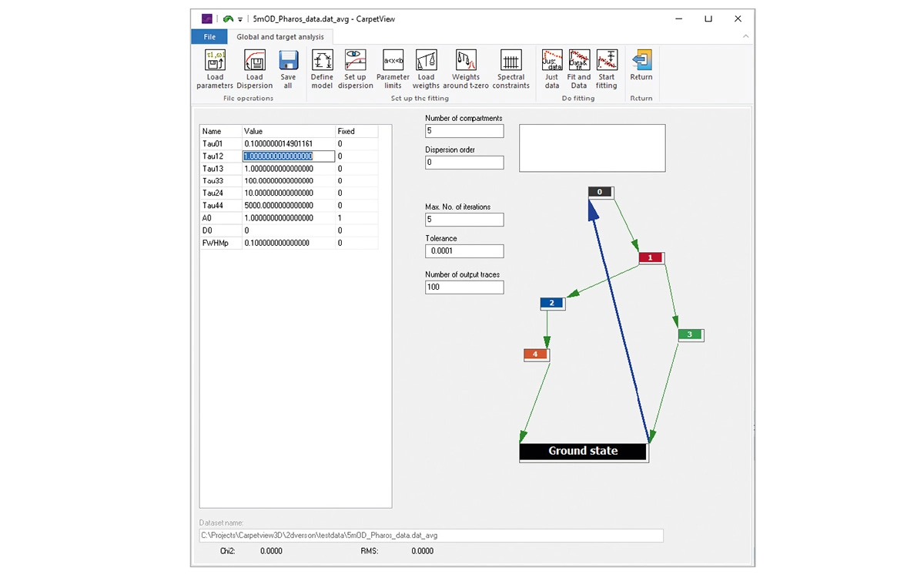Viewport: 924px width, 578px height.
Task: Open the File menu tab
Action: pyautogui.click(x=209, y=37)
